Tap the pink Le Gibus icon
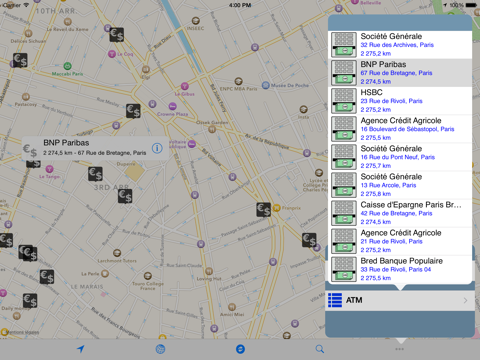The height and width of the screenshot is (360, 480). click(185, 86)
